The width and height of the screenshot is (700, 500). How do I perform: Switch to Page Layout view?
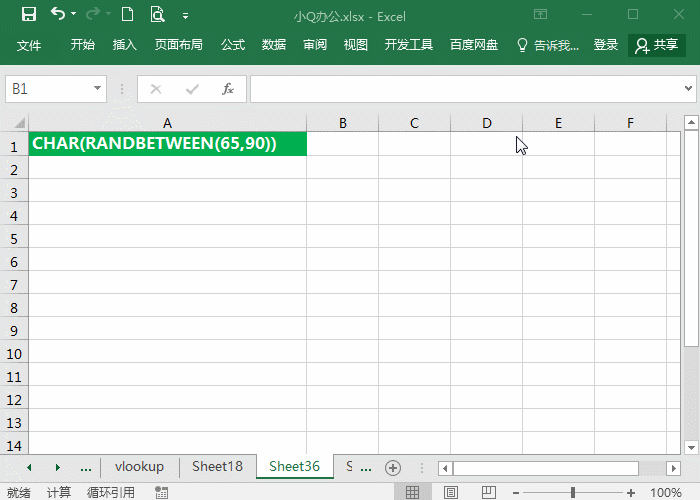[x=450, y=492]
